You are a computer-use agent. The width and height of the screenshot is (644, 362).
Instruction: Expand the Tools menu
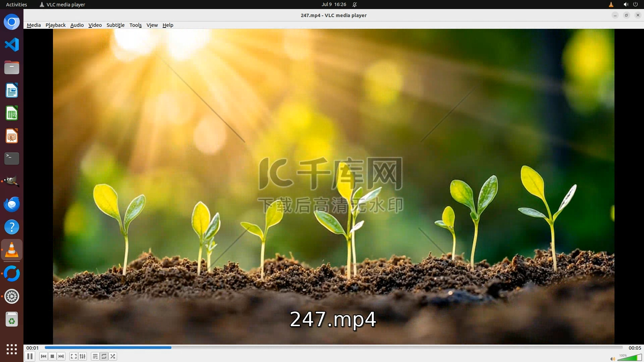[x=136, y=25]
